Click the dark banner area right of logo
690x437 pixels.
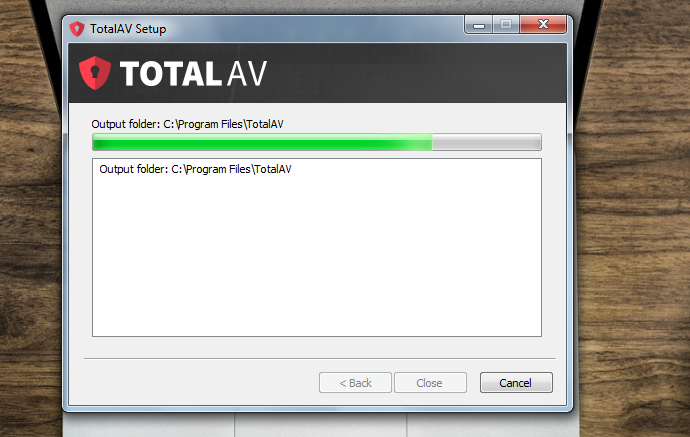click(414, 73)
